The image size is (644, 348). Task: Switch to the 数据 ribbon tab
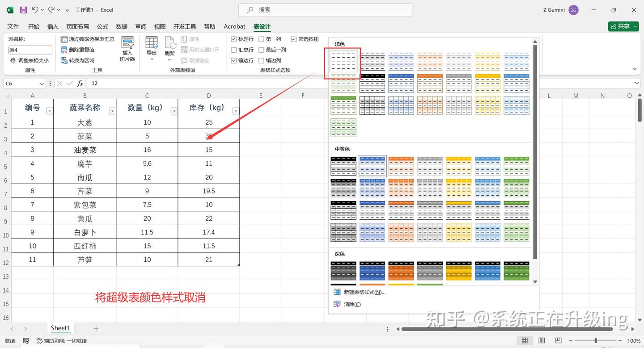click(x=121, y=26)
